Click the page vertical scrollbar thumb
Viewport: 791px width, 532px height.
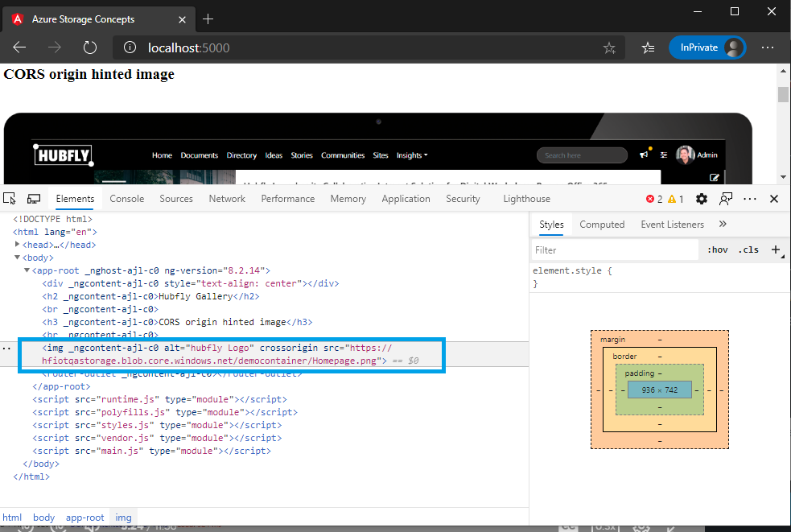pyautogui.click(x=783, y=94)
